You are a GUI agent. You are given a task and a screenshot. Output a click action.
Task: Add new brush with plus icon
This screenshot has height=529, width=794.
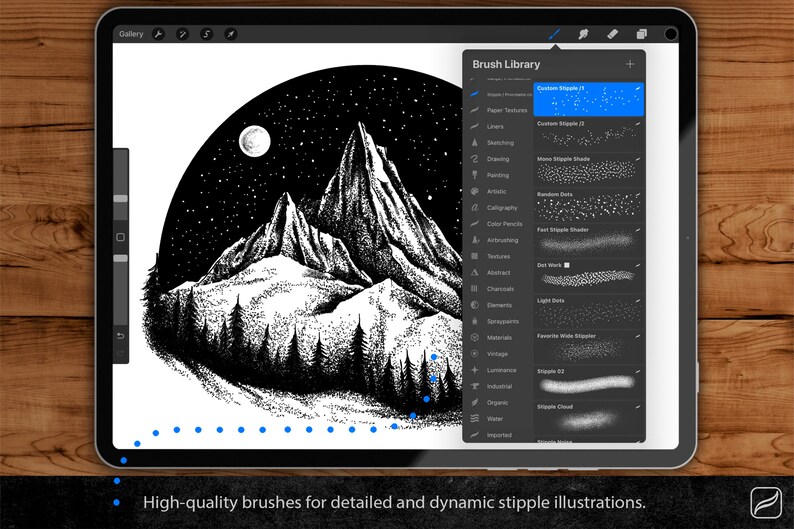[630, 64]
